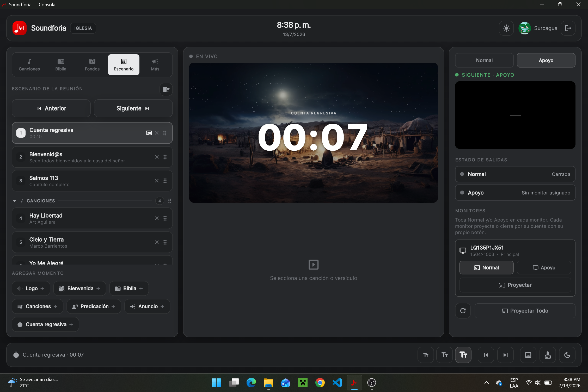Click the logout icon beside Surcagua

coord(568,28)
